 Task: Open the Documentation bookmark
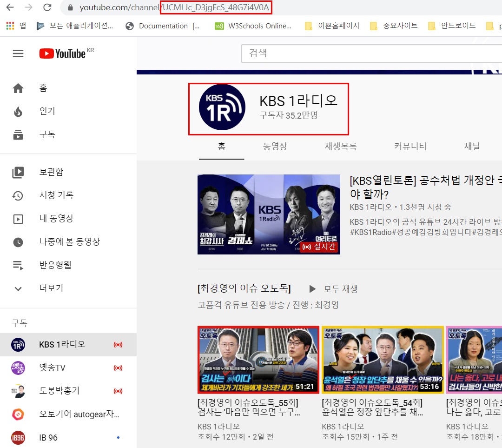coord(162,26)
